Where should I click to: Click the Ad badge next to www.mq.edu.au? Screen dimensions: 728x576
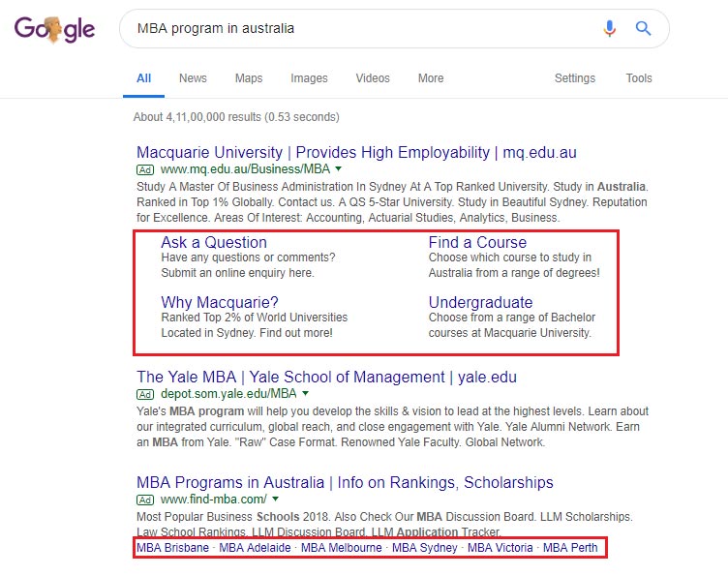point(145,169)
